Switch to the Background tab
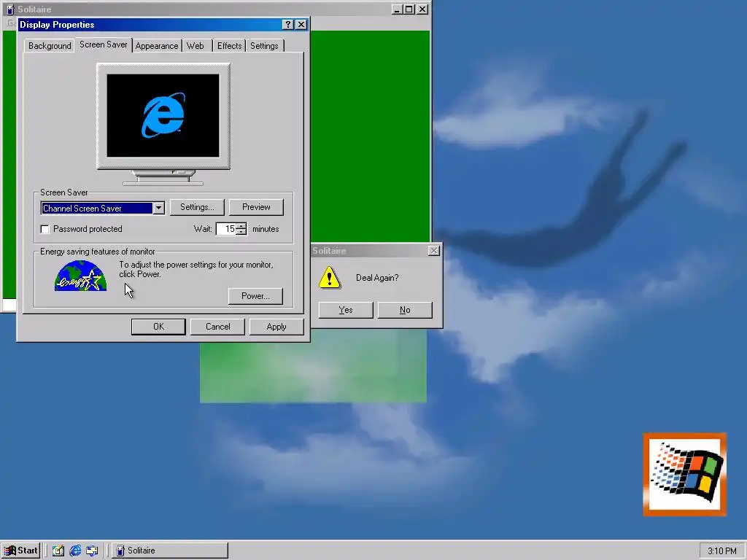 [50, 46]
